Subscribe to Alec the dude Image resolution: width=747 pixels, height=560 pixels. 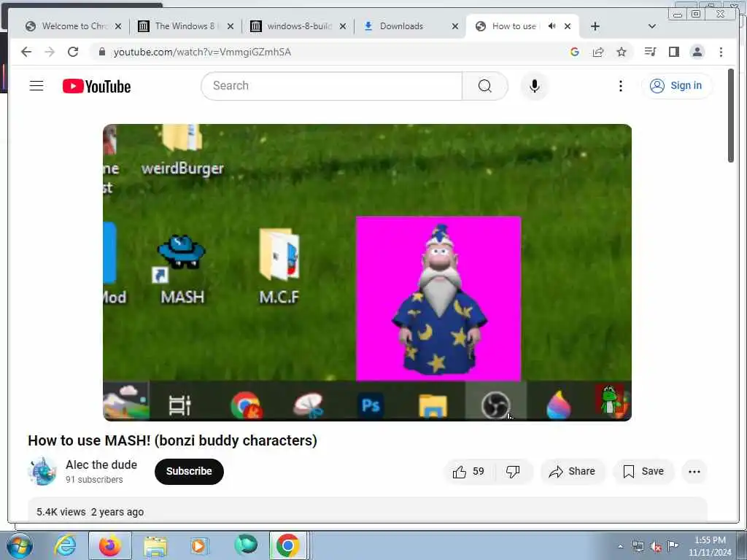click(x=189, y=472)
